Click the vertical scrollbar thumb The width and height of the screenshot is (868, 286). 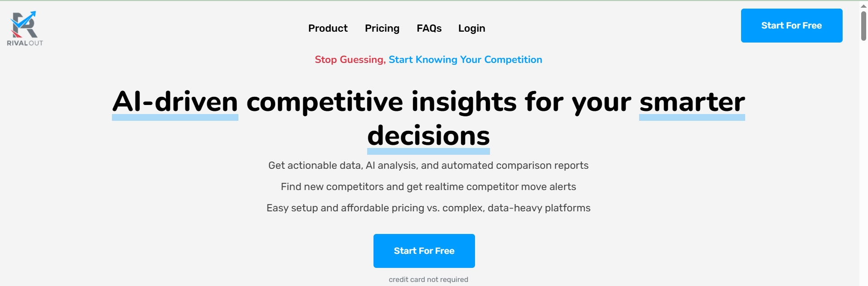coord(863,26)
